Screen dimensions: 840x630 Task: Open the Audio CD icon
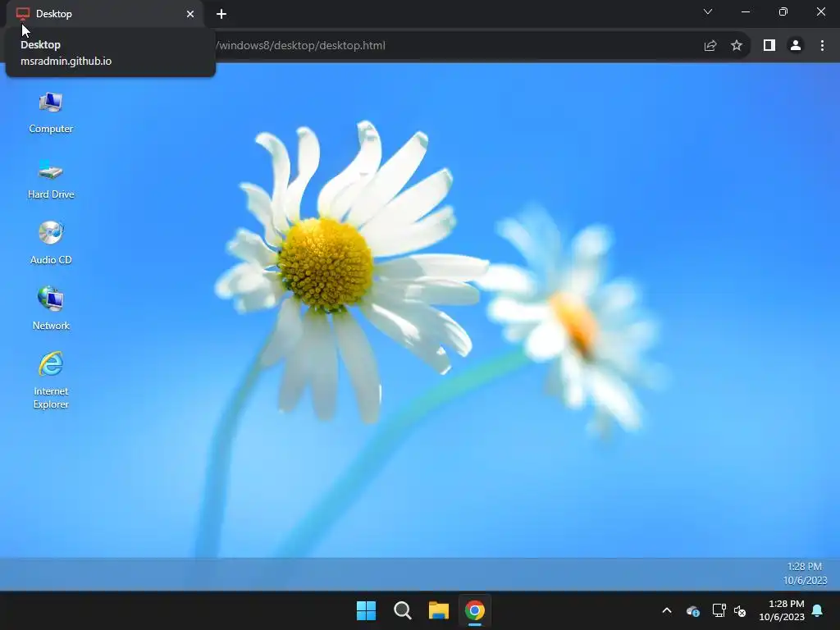pyautogui.click(x=51, y=244)
